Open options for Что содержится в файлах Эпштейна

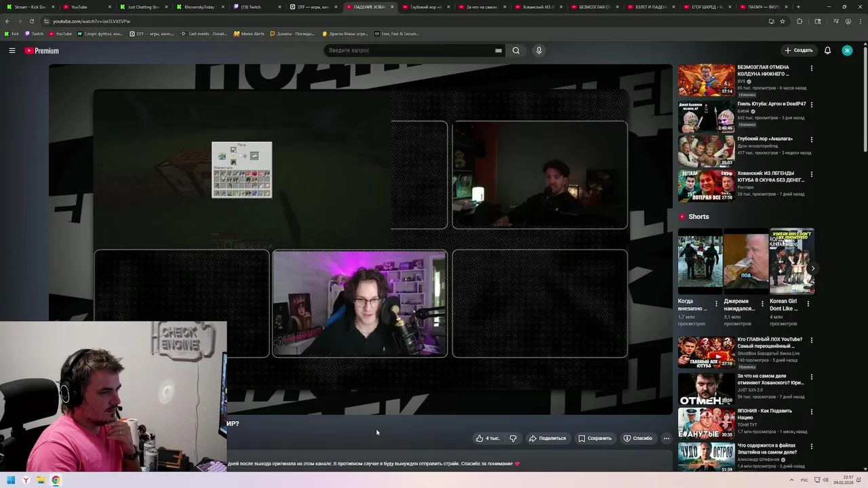pos(811,447)
